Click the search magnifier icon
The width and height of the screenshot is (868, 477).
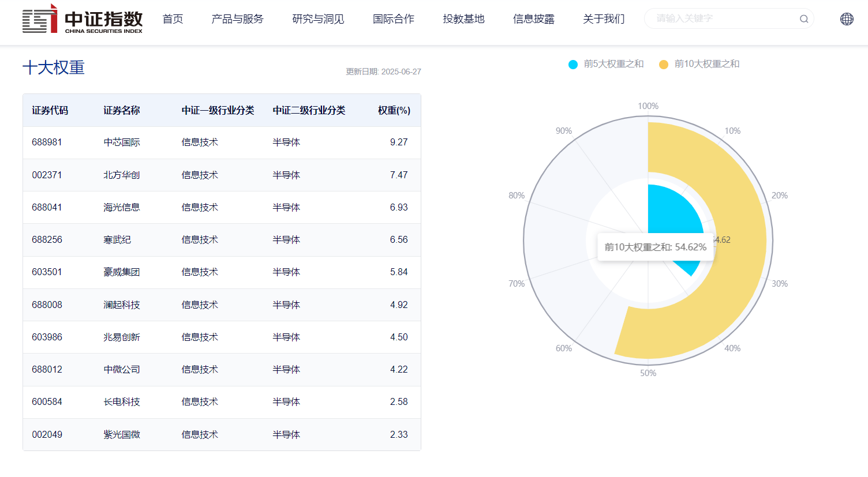(x=803, y=19)
